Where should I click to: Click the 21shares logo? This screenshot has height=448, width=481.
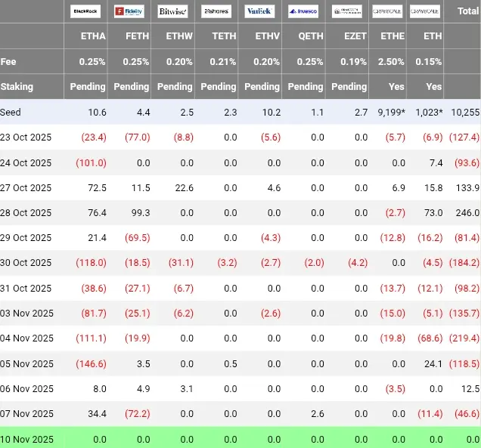[217, 11]
